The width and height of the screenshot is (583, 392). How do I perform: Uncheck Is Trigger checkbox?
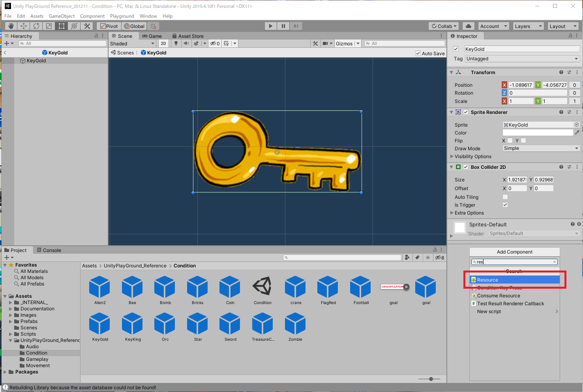tap(505, 205)
